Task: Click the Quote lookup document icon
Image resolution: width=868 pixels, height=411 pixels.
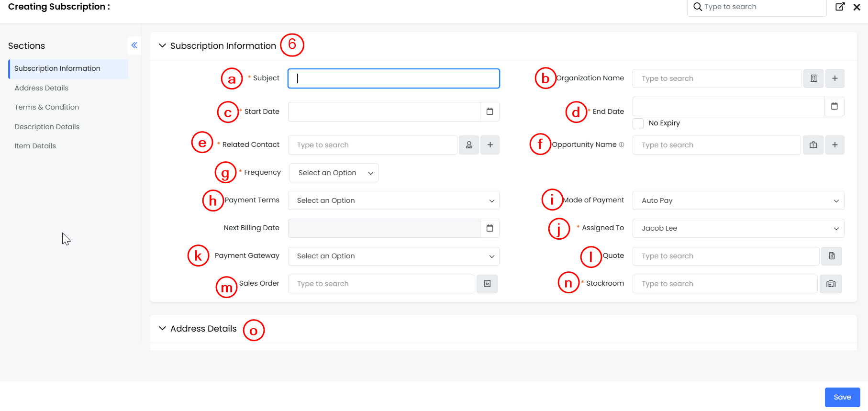Action: (x=832, y=256)
